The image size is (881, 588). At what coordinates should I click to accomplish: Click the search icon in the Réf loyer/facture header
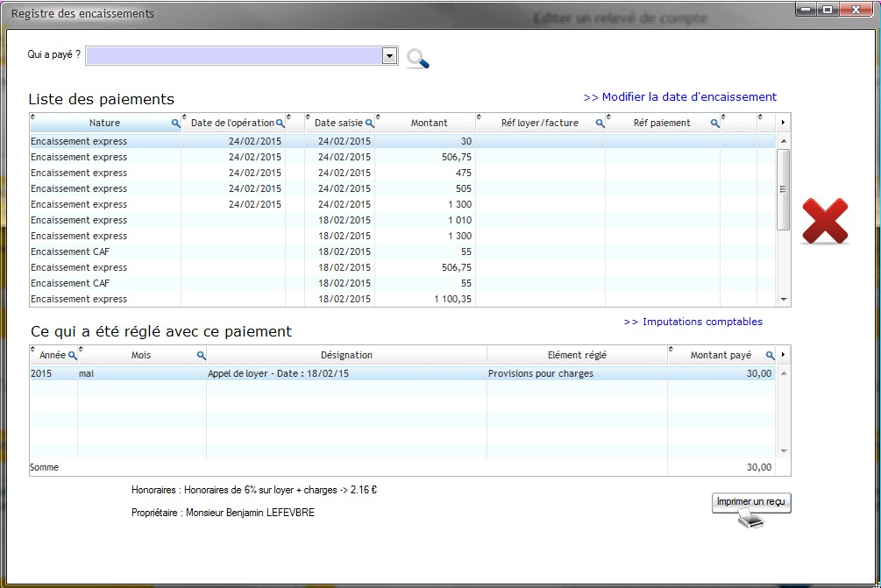[600, 123]
